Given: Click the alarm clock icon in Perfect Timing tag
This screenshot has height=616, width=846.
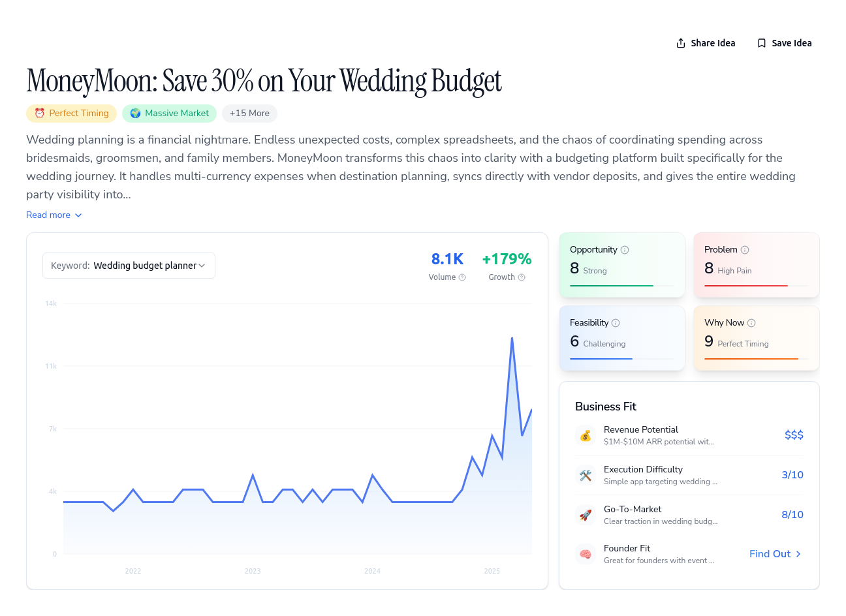Looking at the screenshot, I should coord(39,114).
